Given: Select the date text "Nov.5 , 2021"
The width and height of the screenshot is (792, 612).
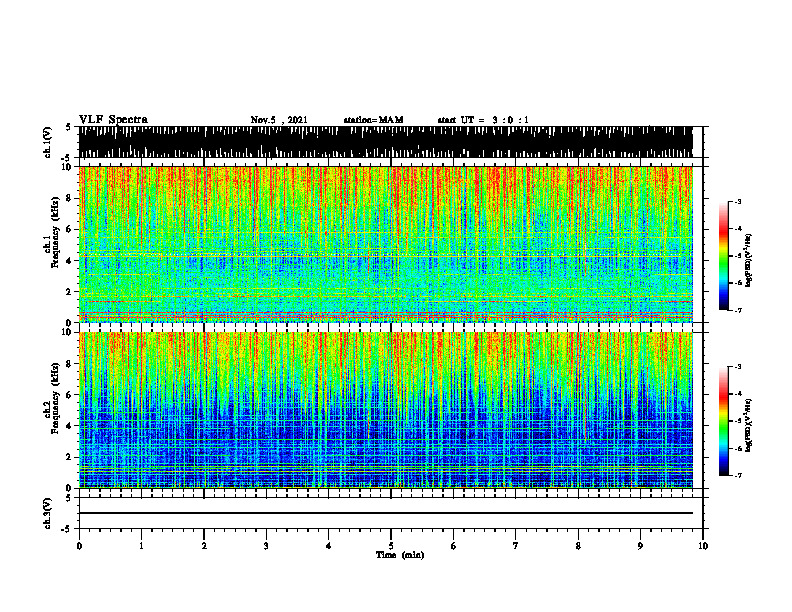Looking at the screenshot, I should click(x=279, y=120).
